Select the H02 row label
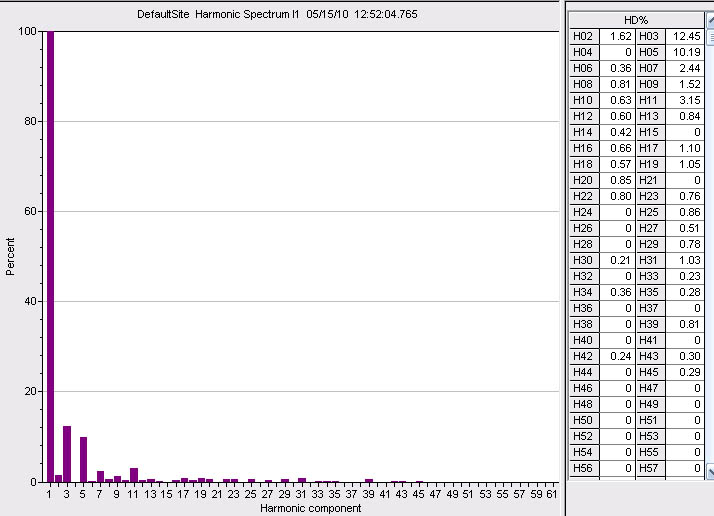This screenshot has height=516, width=714. click(x=584, y=36)
